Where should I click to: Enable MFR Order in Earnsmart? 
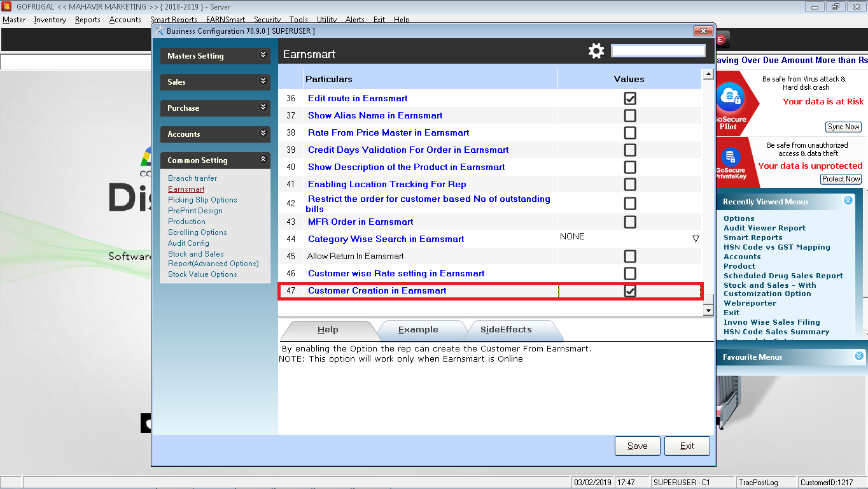630,222
